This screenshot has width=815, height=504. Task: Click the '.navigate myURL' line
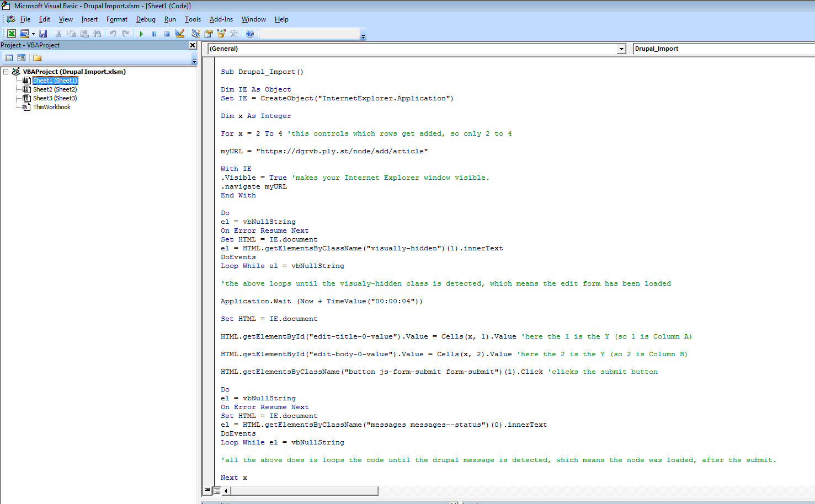click(254, 186)
